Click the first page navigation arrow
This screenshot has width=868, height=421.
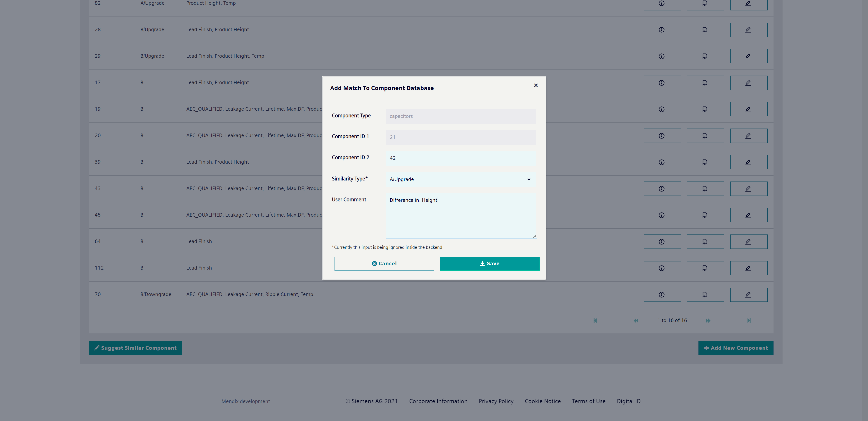point(595,320)
